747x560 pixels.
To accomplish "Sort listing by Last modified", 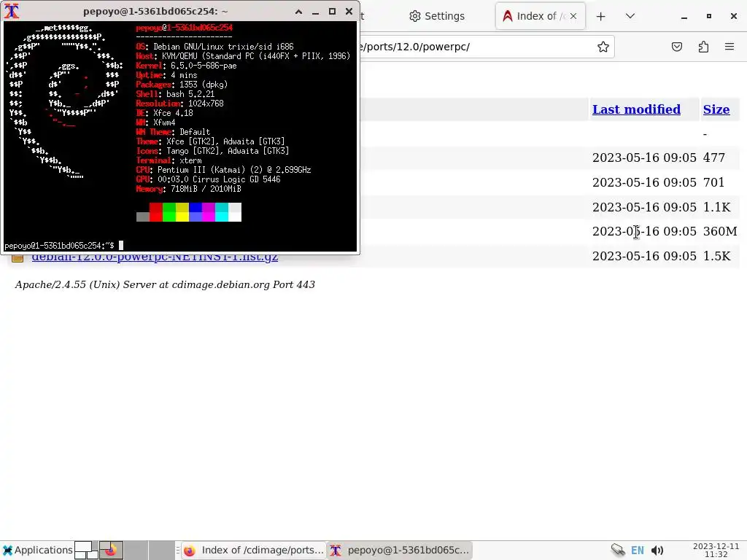I will pos(636,109).
